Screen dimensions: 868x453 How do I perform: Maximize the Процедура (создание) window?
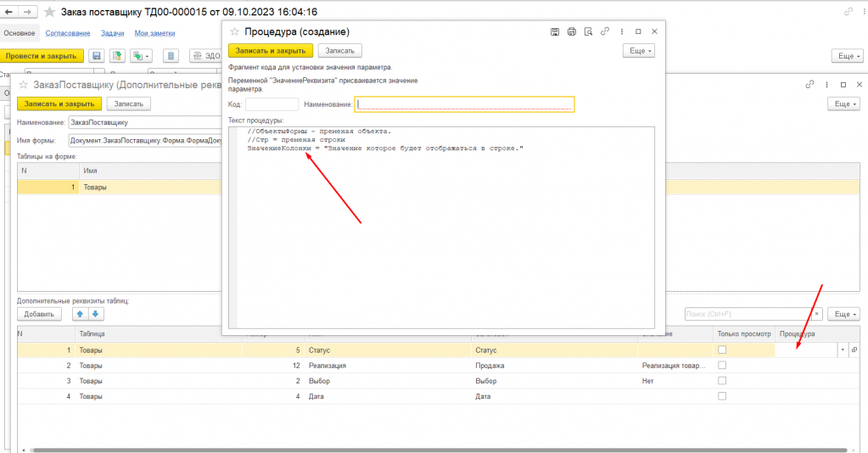click(638, 31)
